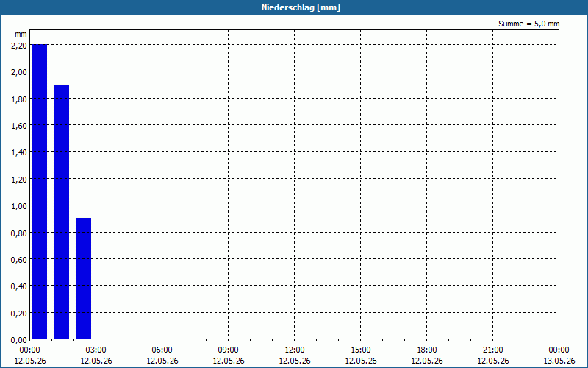
Task: Click the y-axis label '2,00'
Action: 19,72
